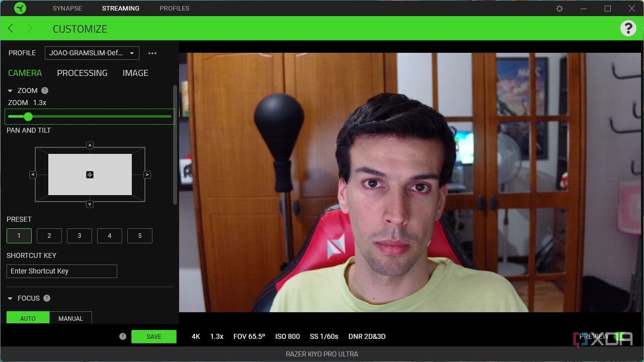Click the Enter Shortcut Key field
This screenshot has width=644, height=362.
click(x=62, y=271)
